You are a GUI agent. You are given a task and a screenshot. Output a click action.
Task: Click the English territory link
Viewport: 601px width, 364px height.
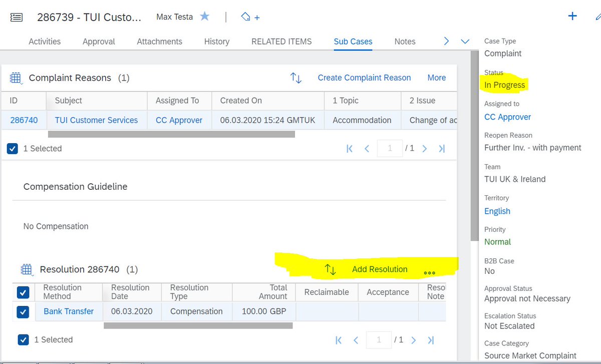[497, 211]
